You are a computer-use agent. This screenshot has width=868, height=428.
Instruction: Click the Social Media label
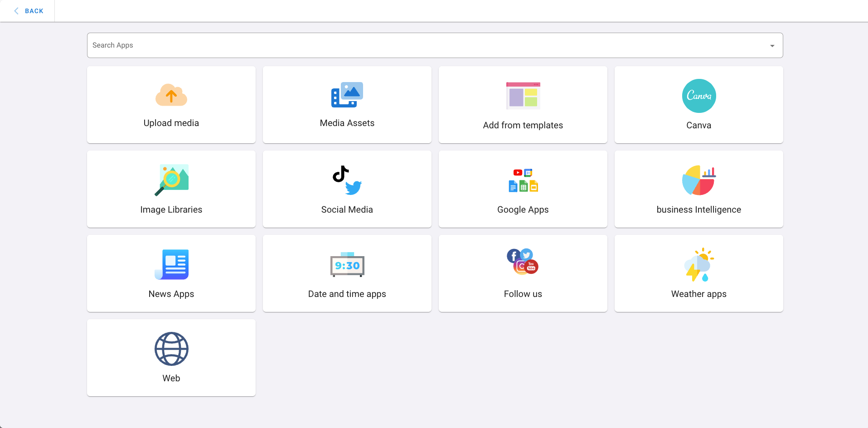click(x=347, y=209)
